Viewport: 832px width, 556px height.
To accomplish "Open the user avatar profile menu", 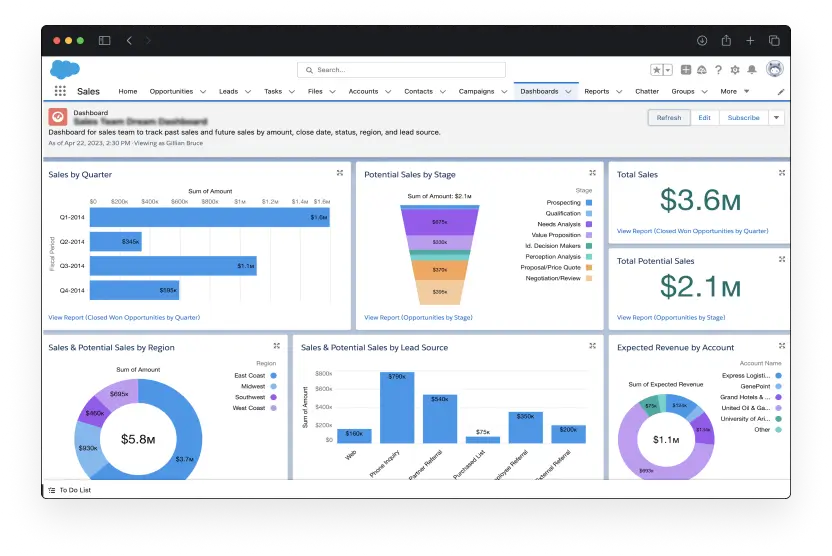I will point(774,70).
